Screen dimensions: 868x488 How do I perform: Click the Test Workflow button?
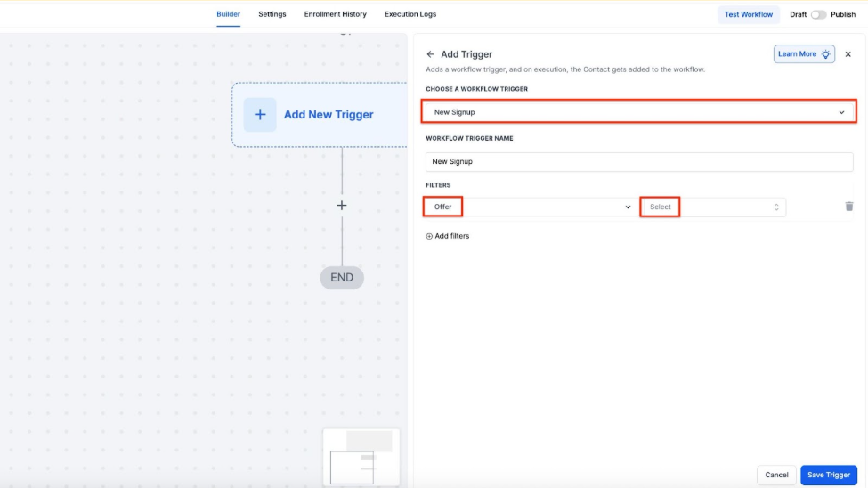[749, 15]
